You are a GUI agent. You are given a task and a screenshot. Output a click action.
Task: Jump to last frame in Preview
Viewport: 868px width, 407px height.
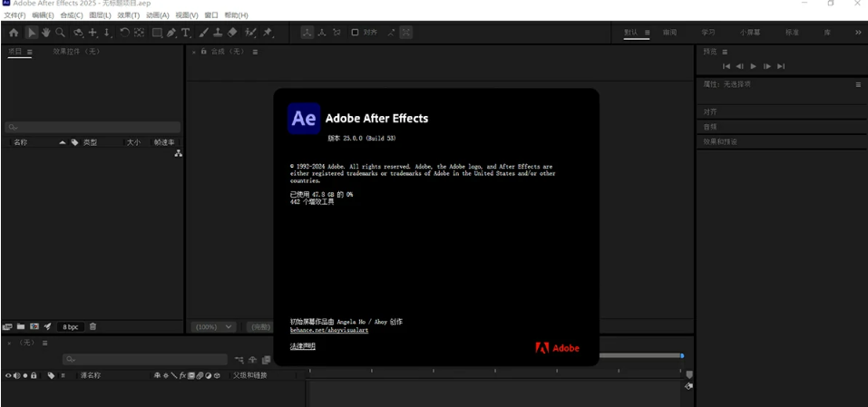click(x=781, y=66)
